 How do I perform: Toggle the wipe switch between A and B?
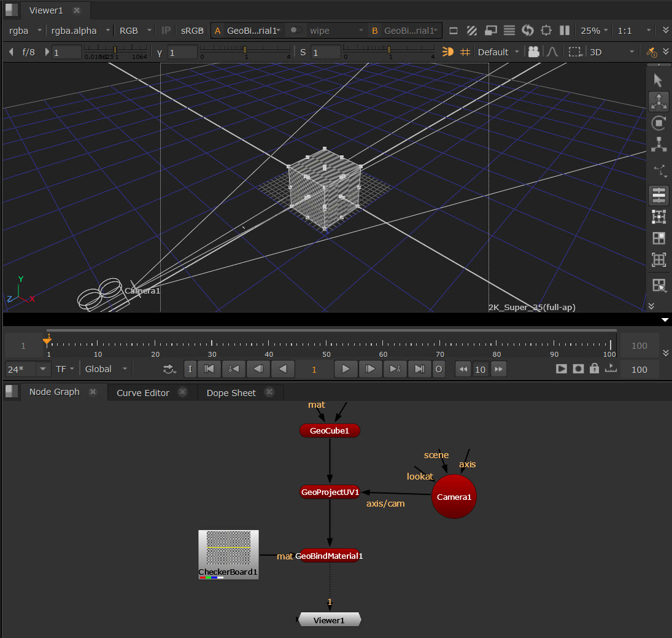[x=296, y=30]
